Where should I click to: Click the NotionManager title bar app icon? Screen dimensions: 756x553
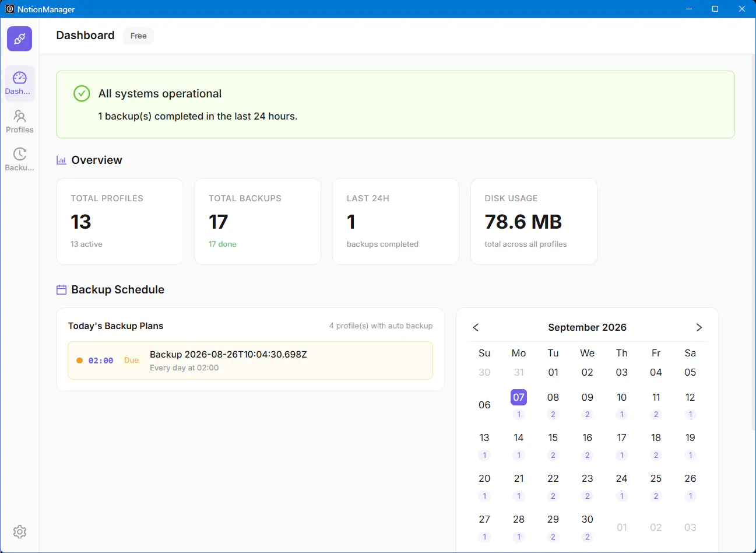point(9,9)
